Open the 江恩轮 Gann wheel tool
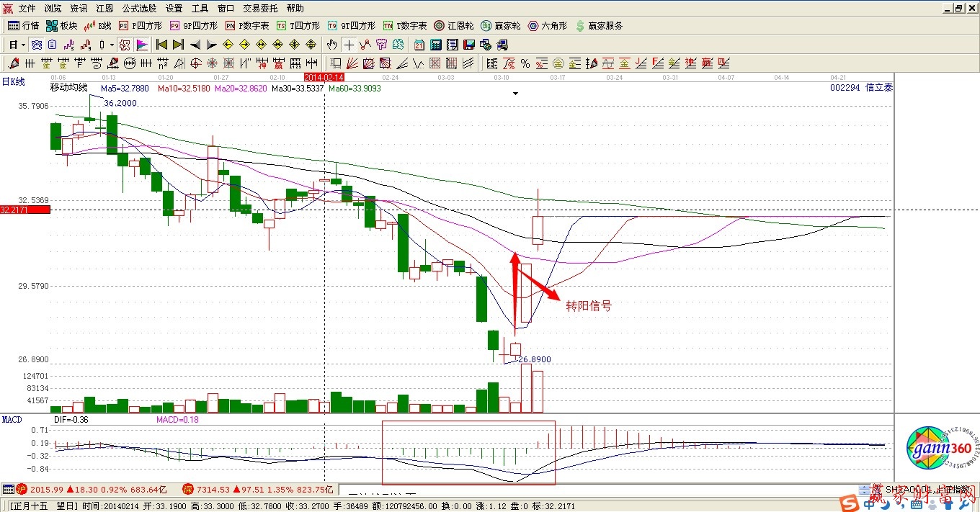Image resolution: width=980 pixels, height=512 pixels. tap(453, 26)
